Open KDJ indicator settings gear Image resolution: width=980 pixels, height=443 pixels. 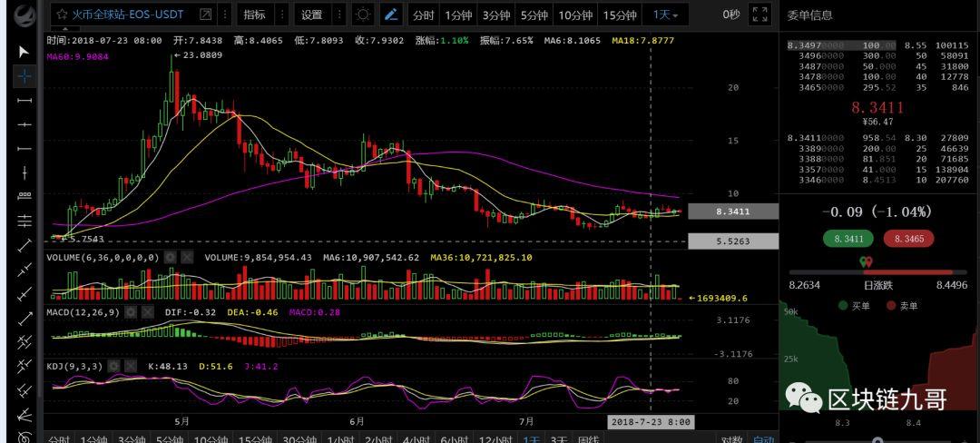coord(113,366)
